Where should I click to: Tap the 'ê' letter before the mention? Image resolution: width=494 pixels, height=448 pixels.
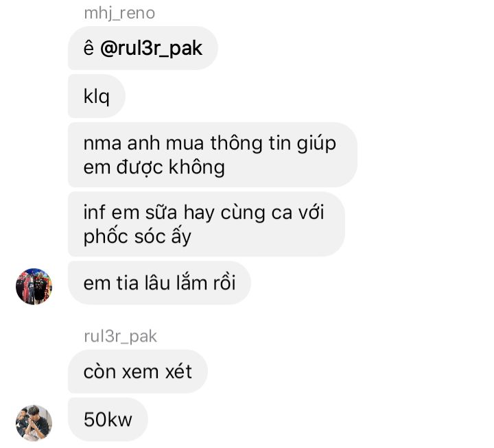(89, 48)
